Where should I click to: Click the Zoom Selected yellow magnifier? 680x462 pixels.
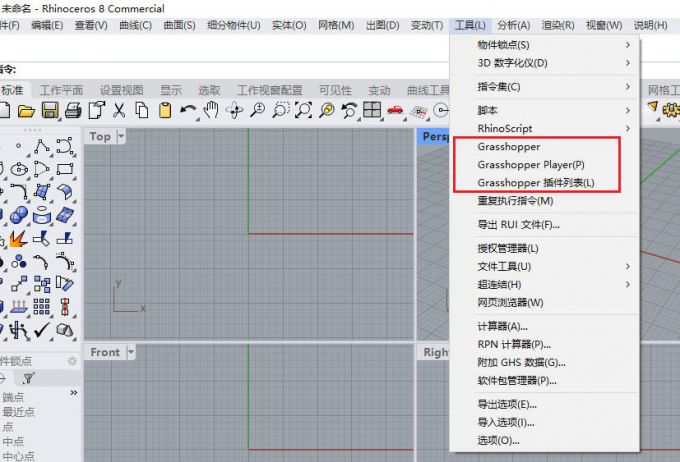pyautogui.click(x=327, y=111)
